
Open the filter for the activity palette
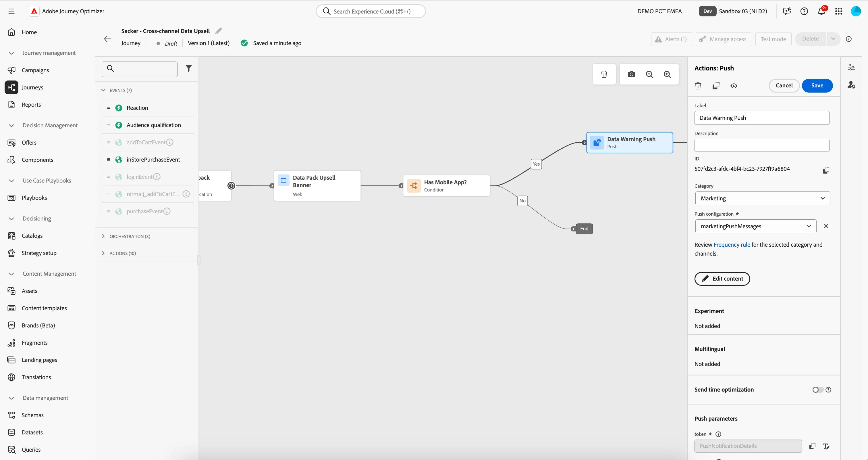189,68
